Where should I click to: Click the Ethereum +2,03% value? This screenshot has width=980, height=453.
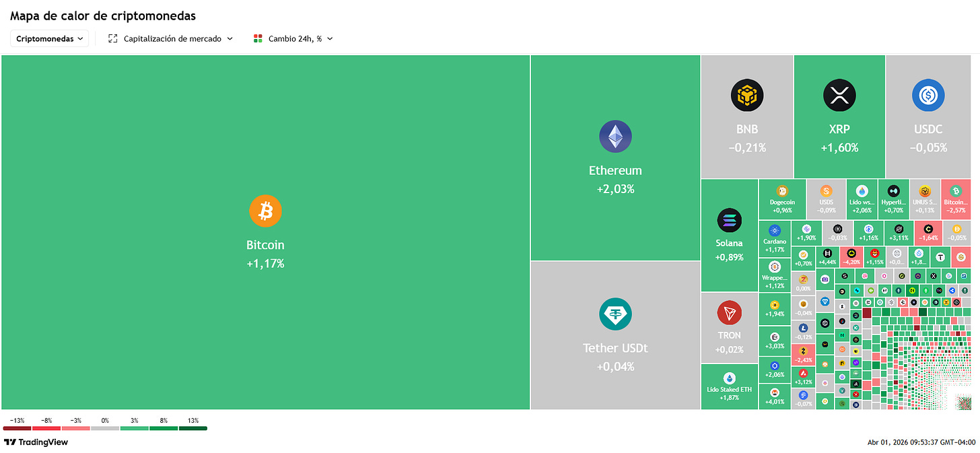coord(615,189)
